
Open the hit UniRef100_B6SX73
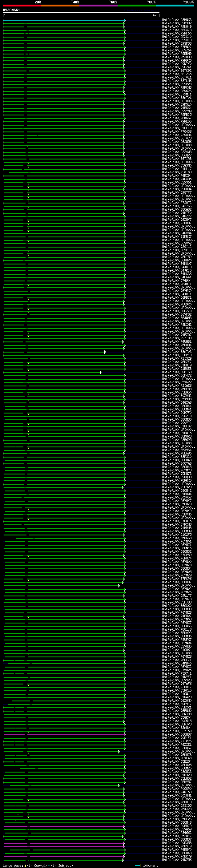177,30
